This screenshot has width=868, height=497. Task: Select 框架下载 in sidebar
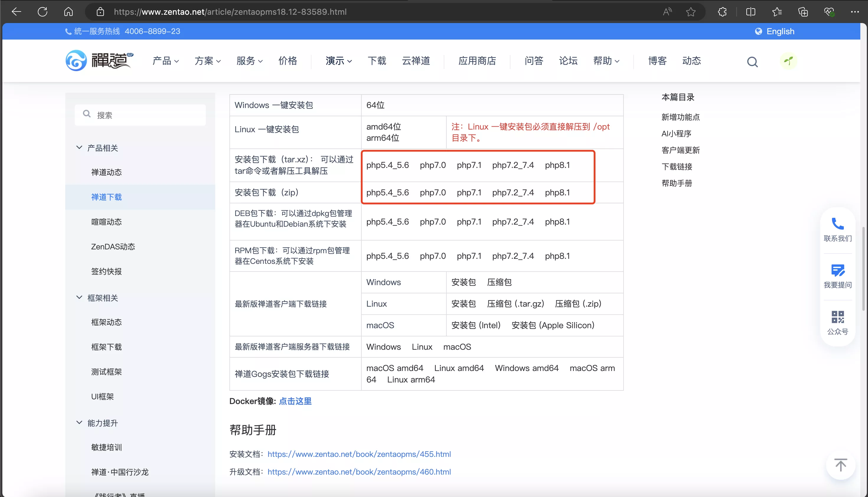(106, 347)
